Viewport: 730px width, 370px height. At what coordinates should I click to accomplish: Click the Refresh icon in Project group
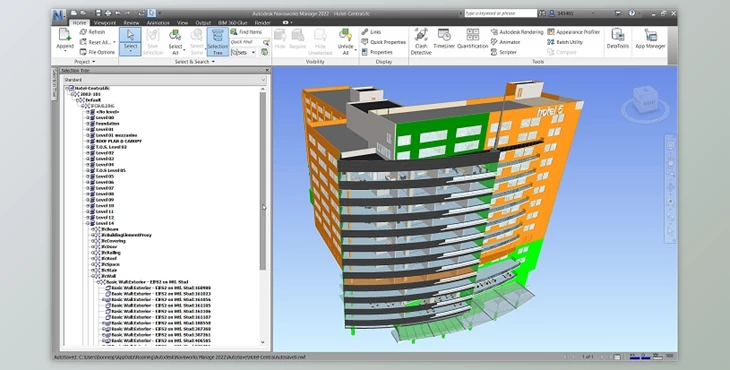click(x=83, y=32)
